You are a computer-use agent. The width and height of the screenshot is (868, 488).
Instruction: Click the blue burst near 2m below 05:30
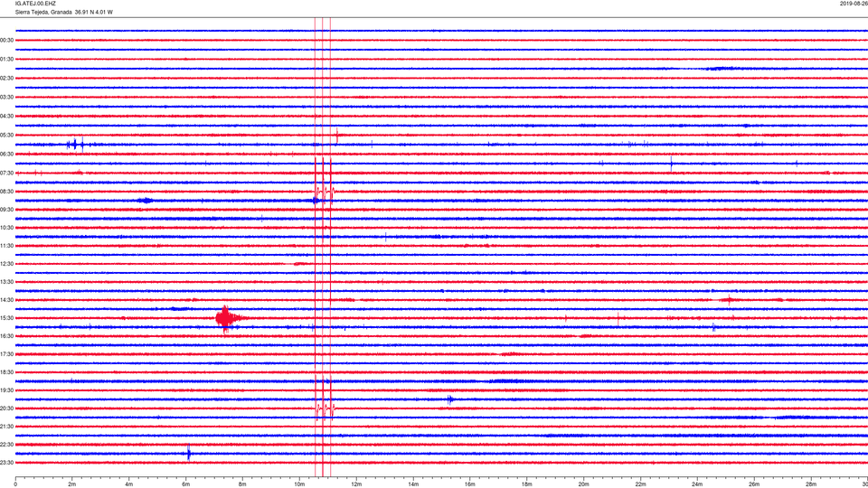(x=76, y=145)
